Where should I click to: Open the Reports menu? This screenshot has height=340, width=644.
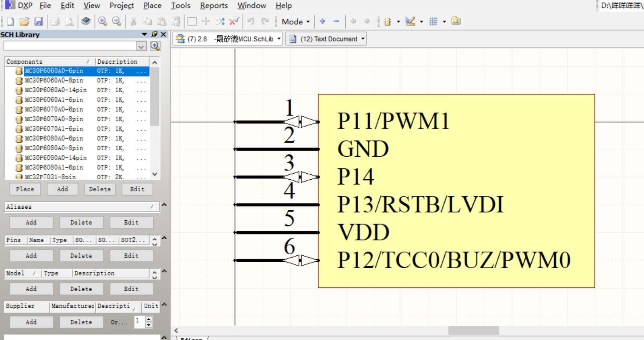(214, 6)
